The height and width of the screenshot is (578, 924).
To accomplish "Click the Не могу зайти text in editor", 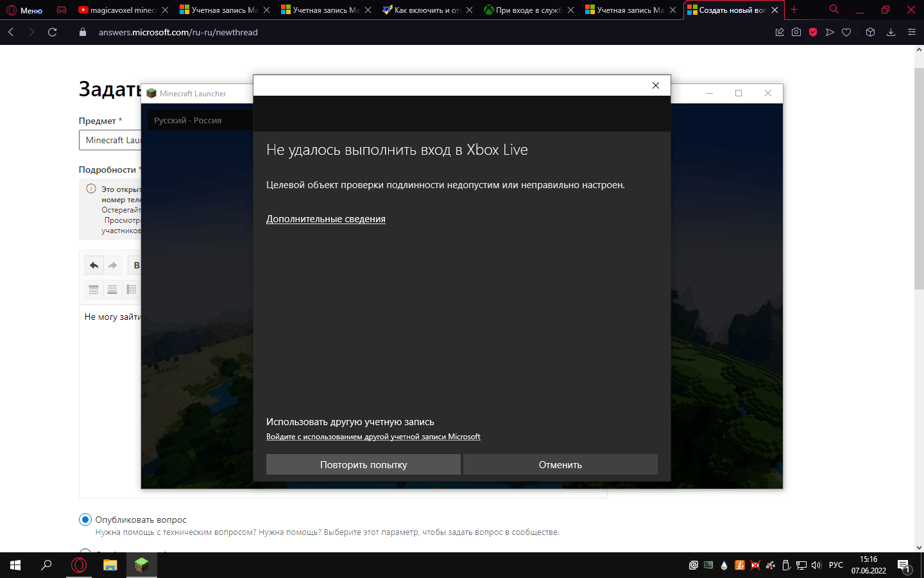I will pyautogui.click(x=112, y=317).
